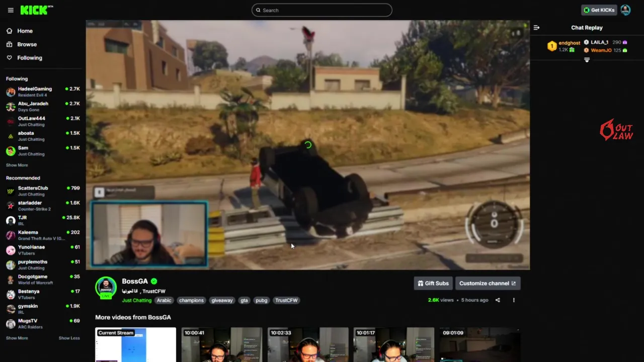Open TJR channel avatar
Screen dimensions: 644x362
tap(11, 220)
